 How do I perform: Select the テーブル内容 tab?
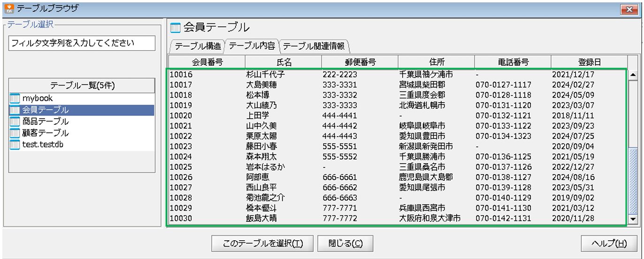[x=252, y=46]
